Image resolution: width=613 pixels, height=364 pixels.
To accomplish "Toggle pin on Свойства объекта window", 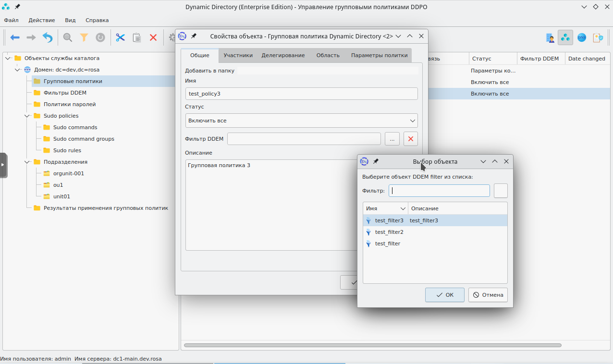I will 194,36.
